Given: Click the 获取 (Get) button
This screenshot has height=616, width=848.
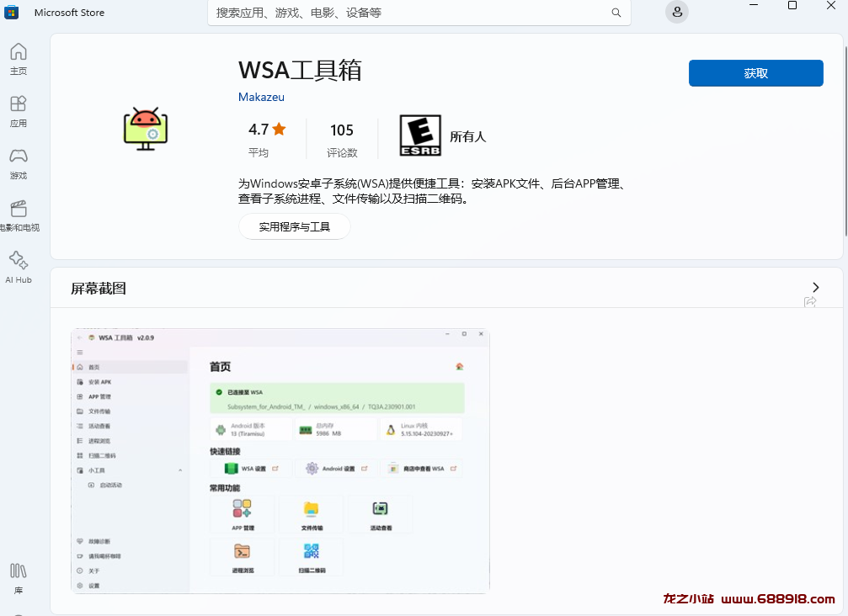Looking at the screenshot, I should (755, 73).
